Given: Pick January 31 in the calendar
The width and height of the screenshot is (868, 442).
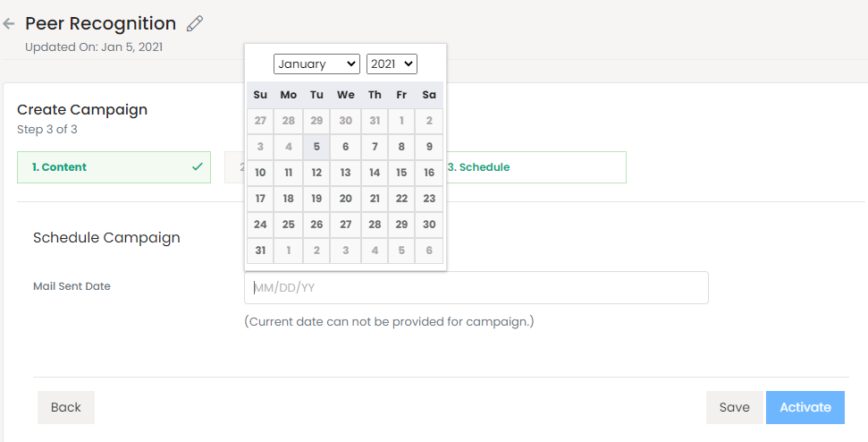Looking at the screenshot, I should 260,251.
